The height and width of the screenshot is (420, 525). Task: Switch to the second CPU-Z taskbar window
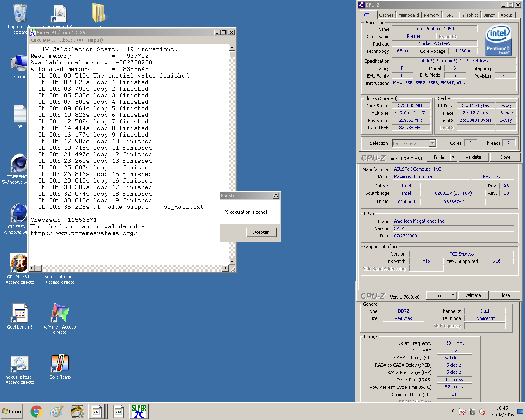point(119,411)
